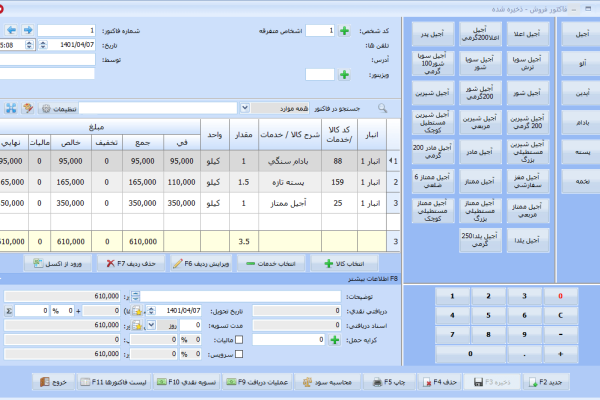600x400 pixels.
Task: Click ورود از اکسل (import from Excel) button
Action: [58, 264]
